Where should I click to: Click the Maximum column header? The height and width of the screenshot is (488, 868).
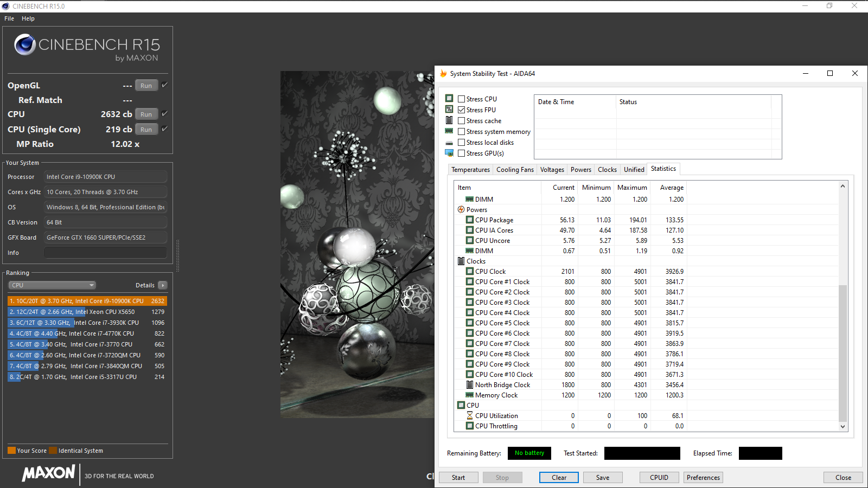coord(632,188)
